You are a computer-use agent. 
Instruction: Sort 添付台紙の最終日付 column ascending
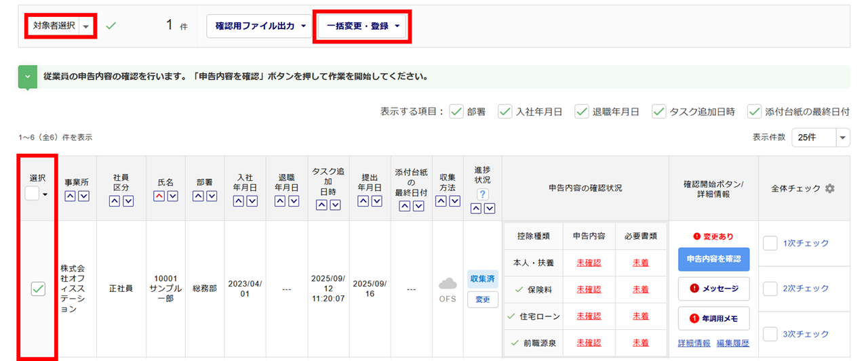tap(405, 205)
